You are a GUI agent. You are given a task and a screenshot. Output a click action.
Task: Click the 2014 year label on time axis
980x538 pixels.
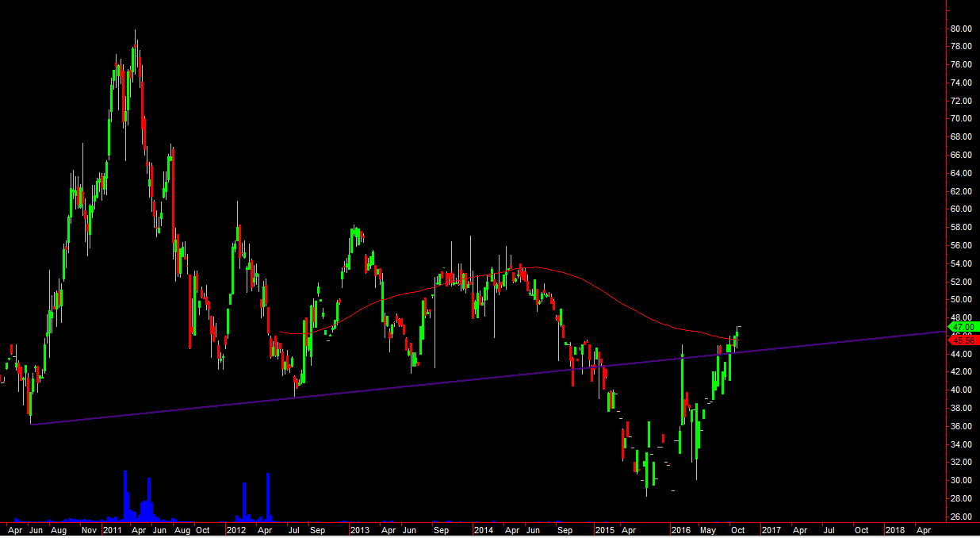click(x=483, y=530)
